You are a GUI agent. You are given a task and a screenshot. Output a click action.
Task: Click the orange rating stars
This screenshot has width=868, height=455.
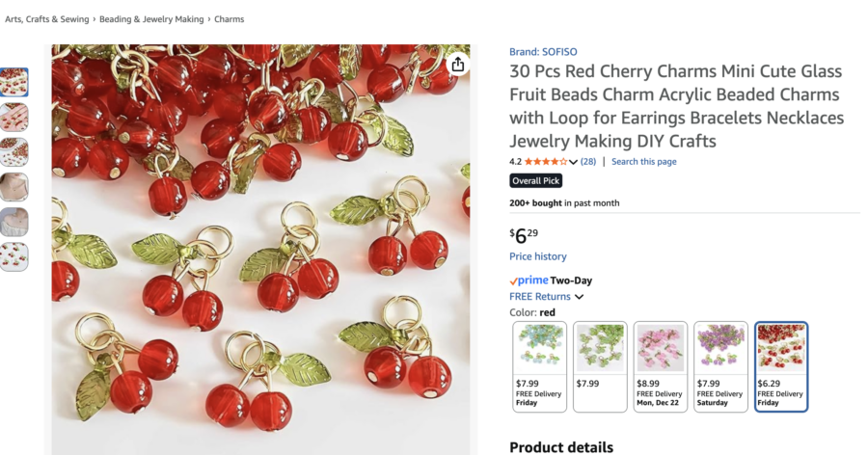(545, 162)
